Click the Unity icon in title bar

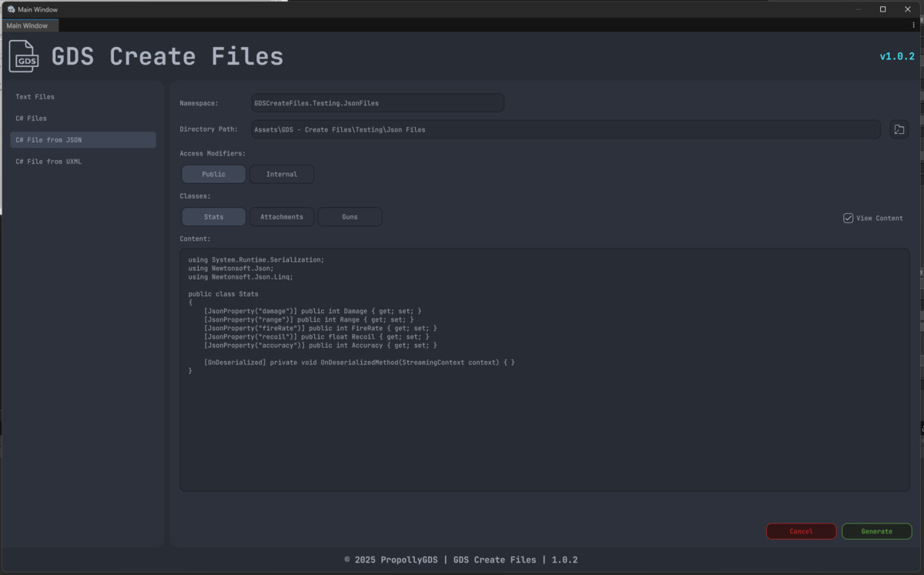[11, 9]
